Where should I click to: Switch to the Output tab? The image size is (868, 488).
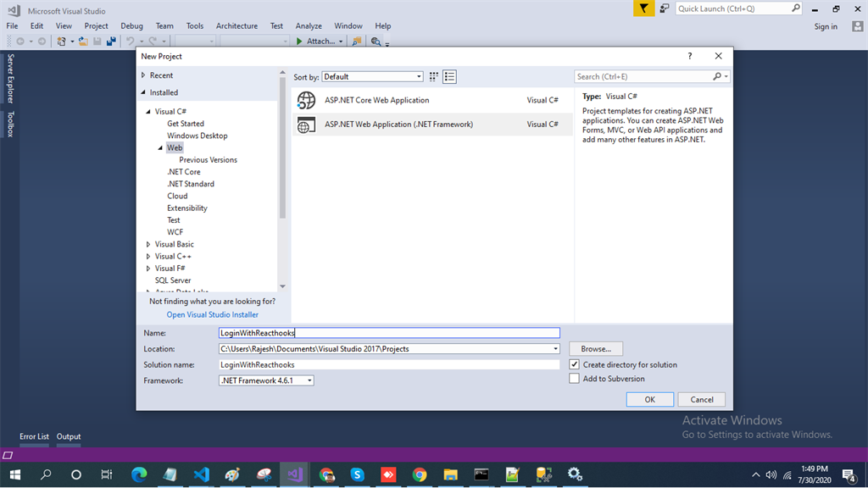[x=69, y=436]
